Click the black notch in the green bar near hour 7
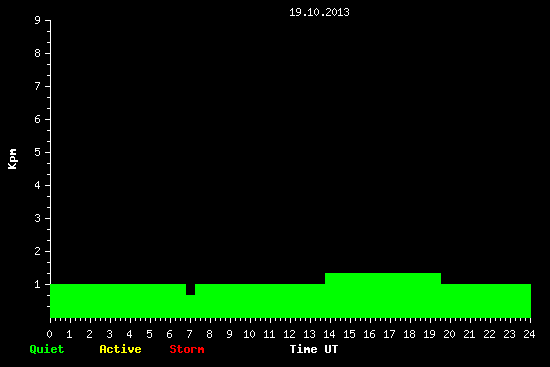 (x=190, y=289)
